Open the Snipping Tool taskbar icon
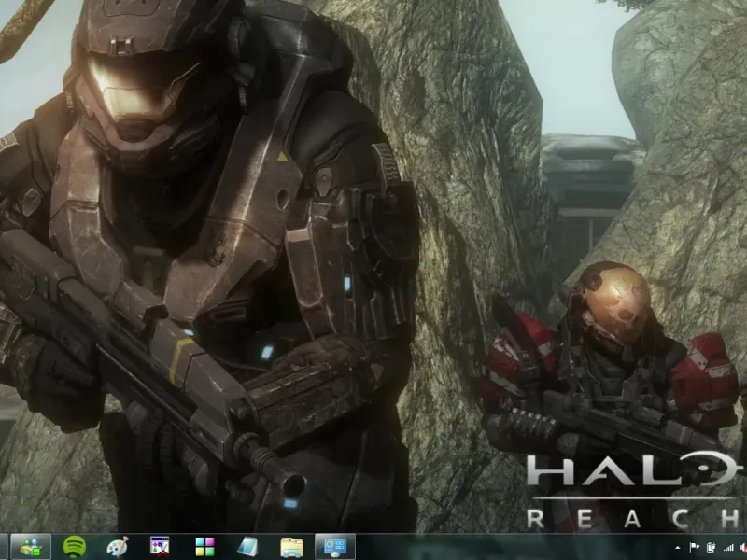Image resolution: width=747 pixels, height=560 pixels. (x=160, y=547)
